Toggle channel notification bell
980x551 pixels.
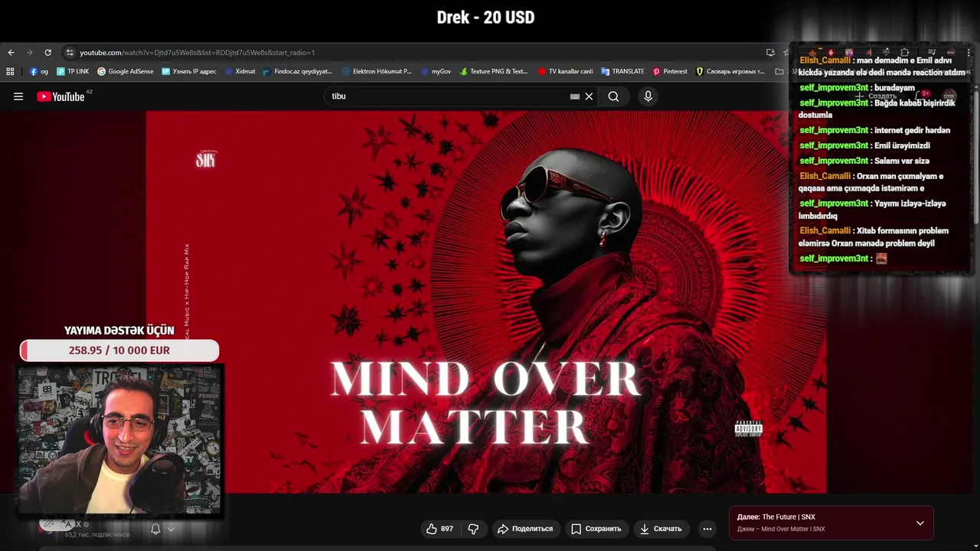[155, 529]
